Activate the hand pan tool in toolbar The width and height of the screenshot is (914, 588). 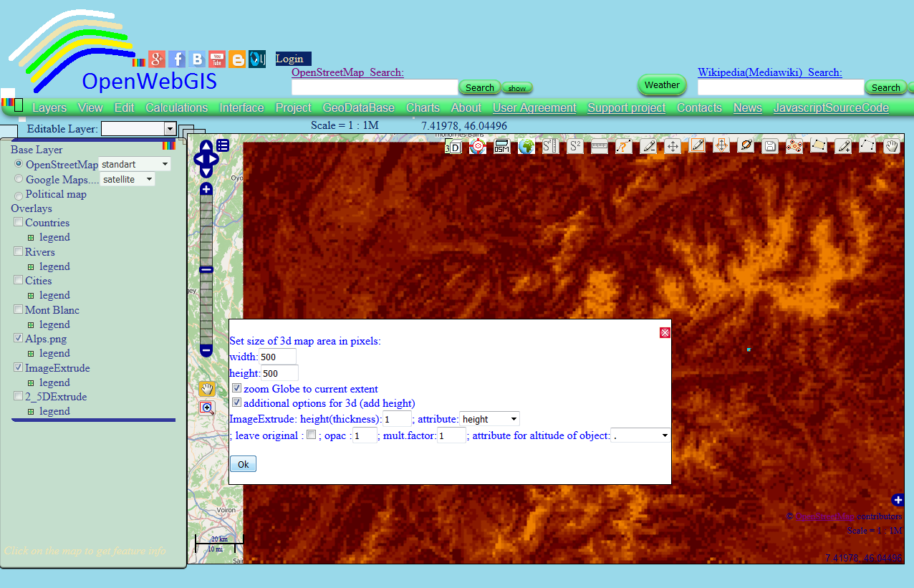892,146
